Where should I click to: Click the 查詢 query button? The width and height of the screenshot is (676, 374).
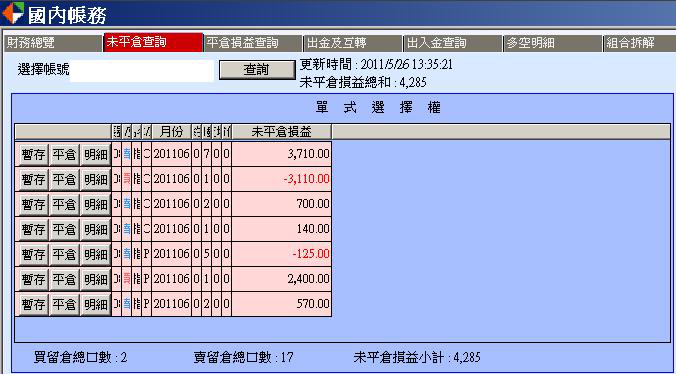click(257, 70)
